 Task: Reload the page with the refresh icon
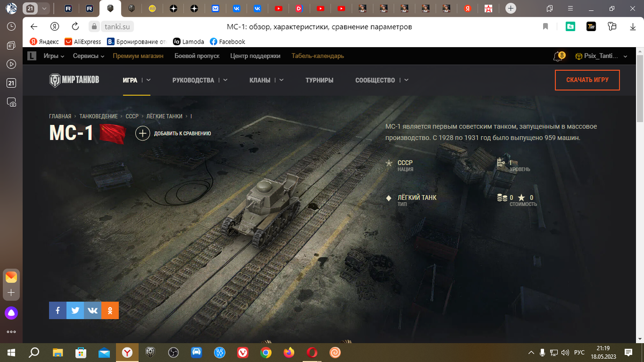click(x=75, y=27)
